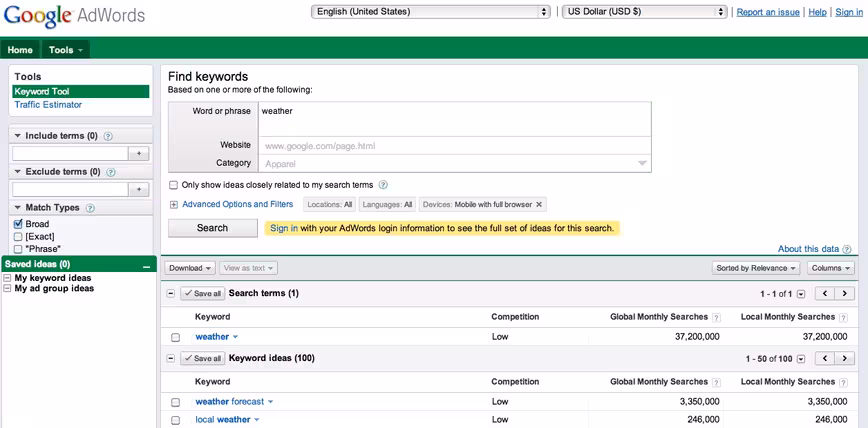Click help icon beside Include terms

point(108,136)
